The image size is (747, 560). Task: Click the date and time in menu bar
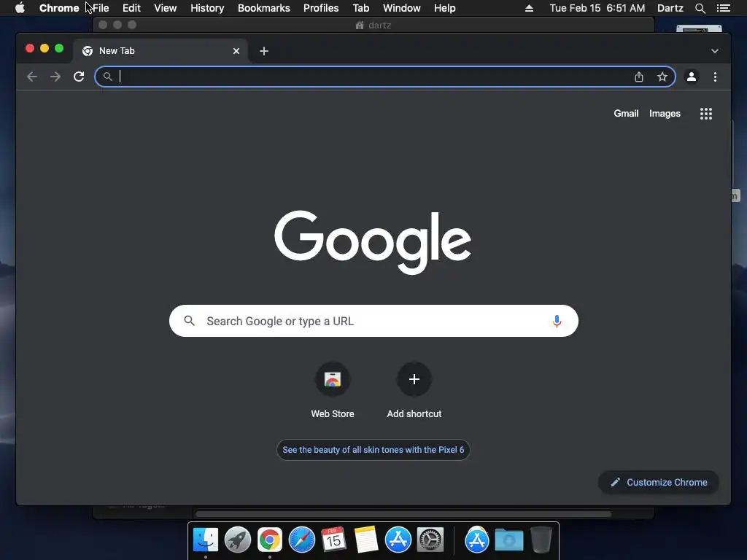point(597,8)
